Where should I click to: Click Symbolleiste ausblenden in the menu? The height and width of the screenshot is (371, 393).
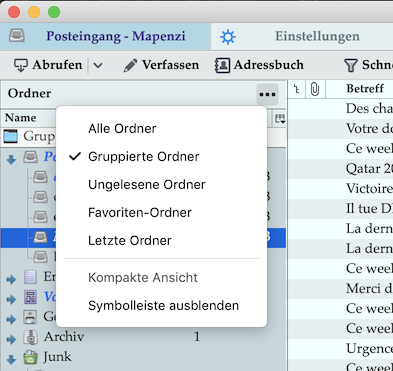(x=163, y=306)
